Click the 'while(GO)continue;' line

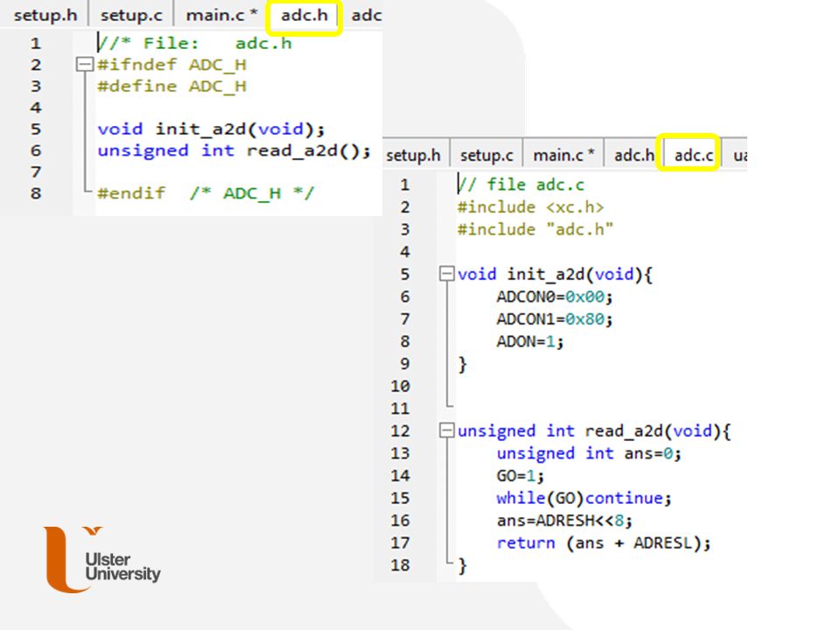click(x=584, y=498)
